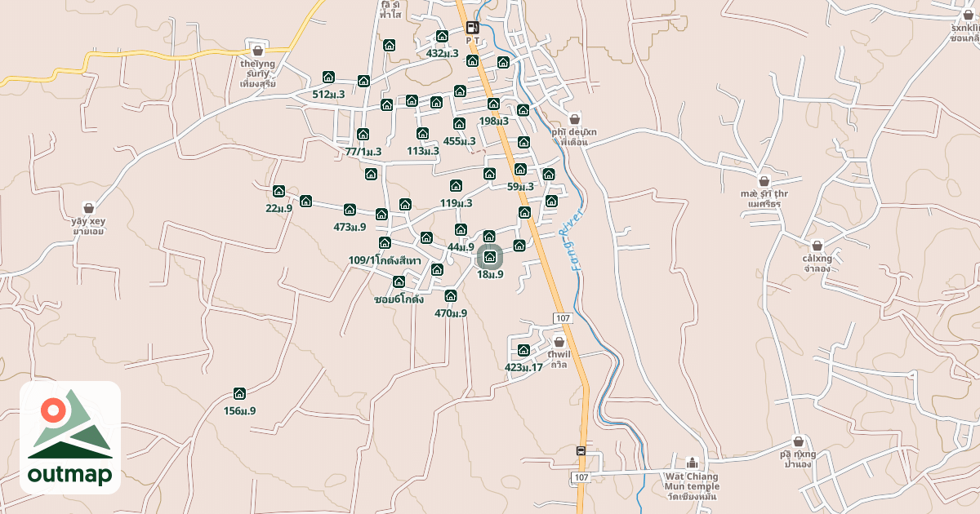Click the house marker labeled 22ม.9
The image size is (980, 514).
coord(278,191)
